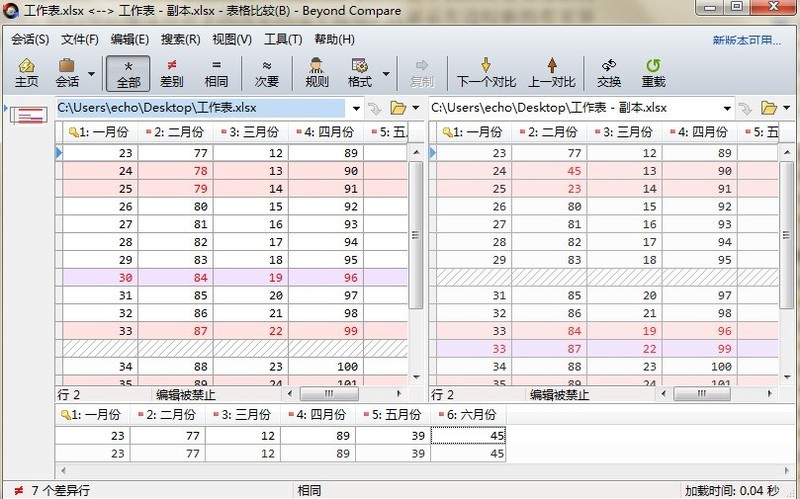
Task: Click right pane scroll-down arrow
Action: 786,377
